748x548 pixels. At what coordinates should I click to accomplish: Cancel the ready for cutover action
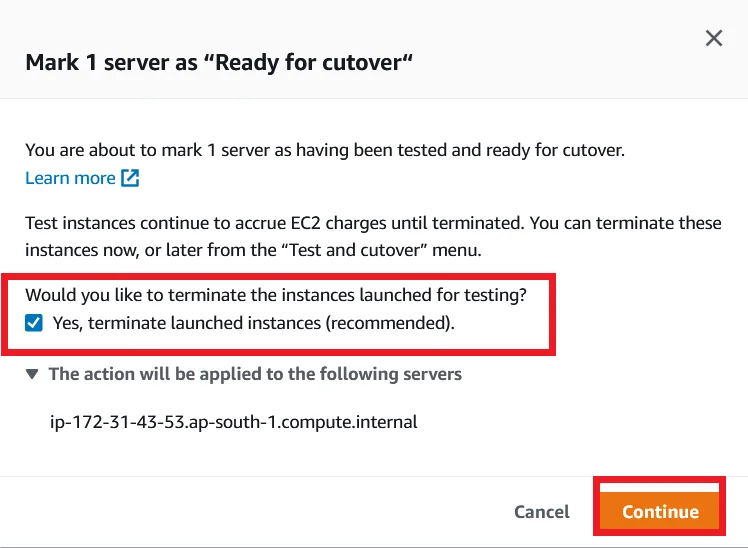click(541, 512)
